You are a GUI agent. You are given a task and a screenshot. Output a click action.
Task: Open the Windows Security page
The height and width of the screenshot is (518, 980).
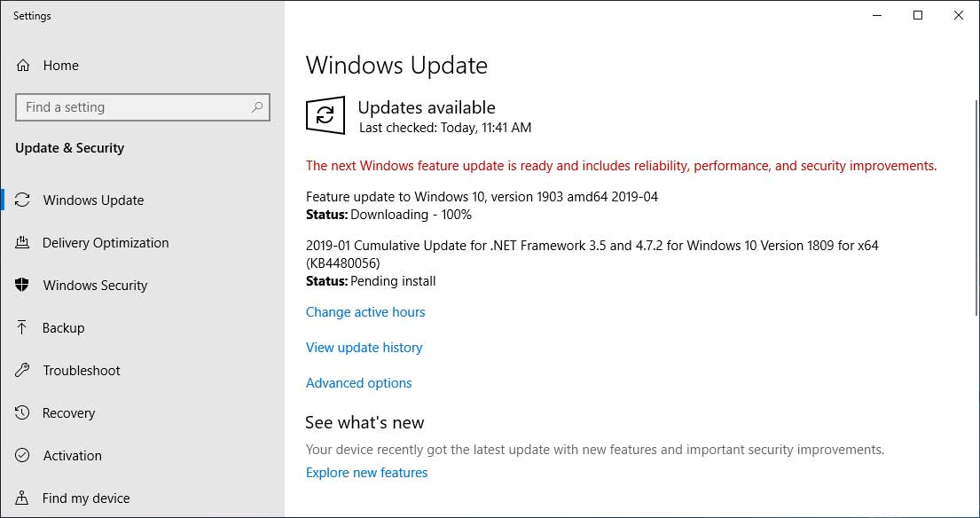pyautogui.click(x=95, y=286)
